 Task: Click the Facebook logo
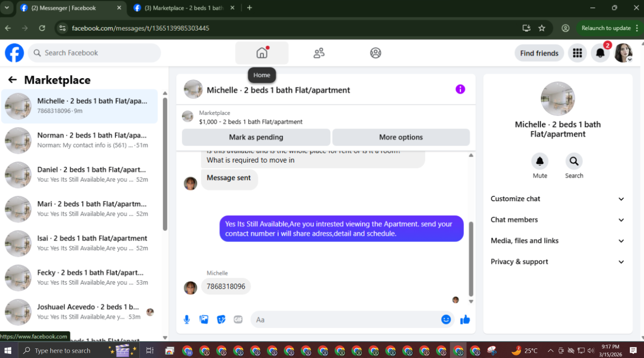click(x=15, y=53)
